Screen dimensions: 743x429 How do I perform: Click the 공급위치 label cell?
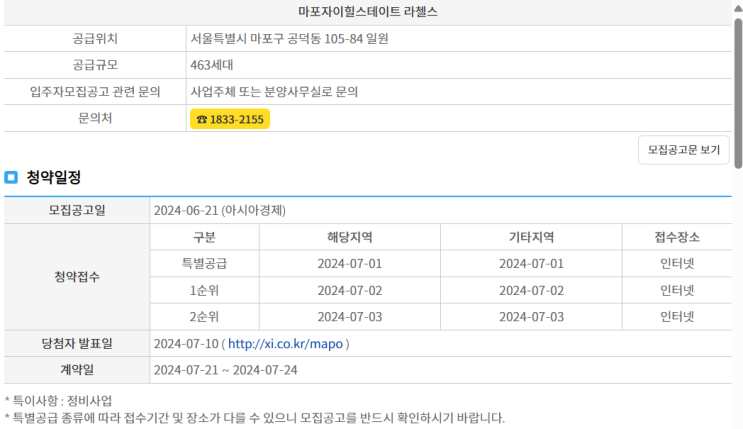pyautogui.click(x=95, y=38)
